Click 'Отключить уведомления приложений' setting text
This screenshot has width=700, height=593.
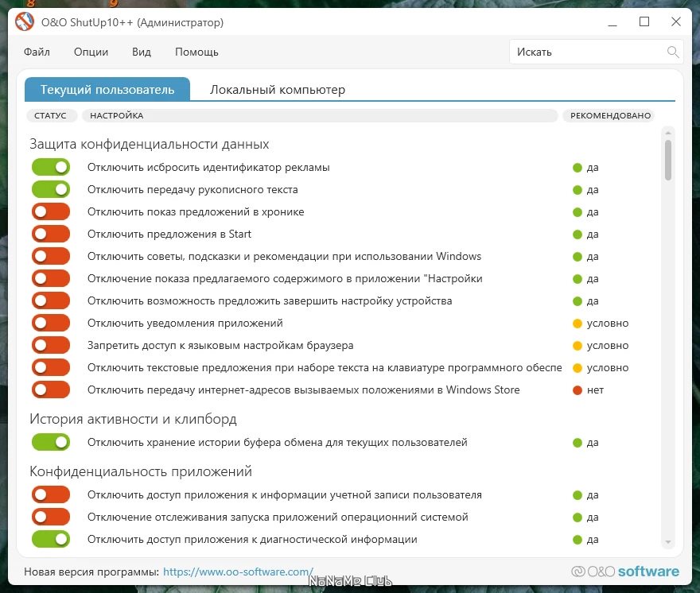(185, 323)
